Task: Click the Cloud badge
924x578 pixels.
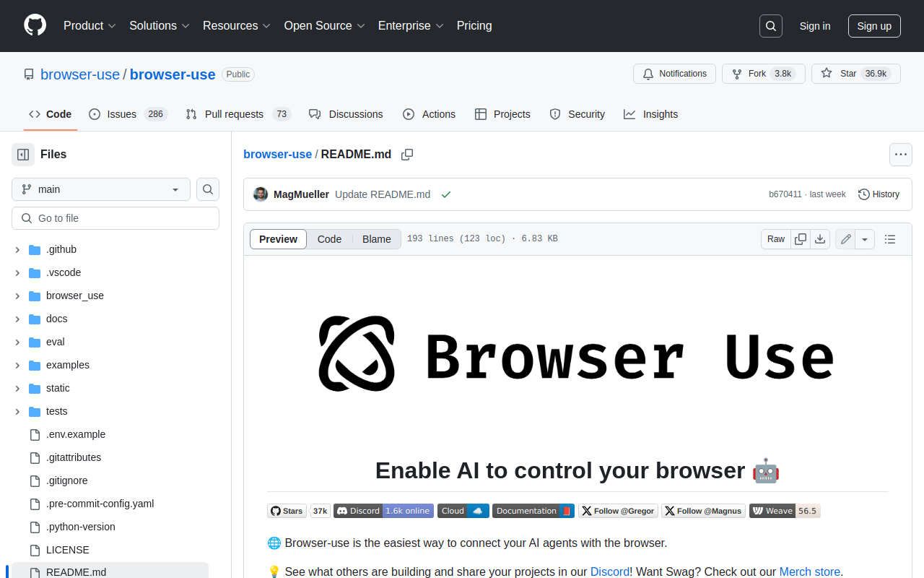Action: click(x=463, y=511)
